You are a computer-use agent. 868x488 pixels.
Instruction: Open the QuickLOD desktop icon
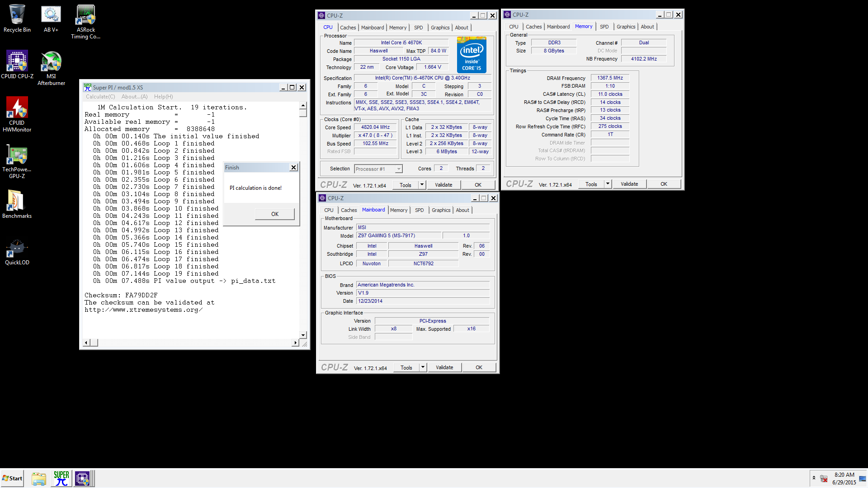pyautogui.click(x=17, y=252)
